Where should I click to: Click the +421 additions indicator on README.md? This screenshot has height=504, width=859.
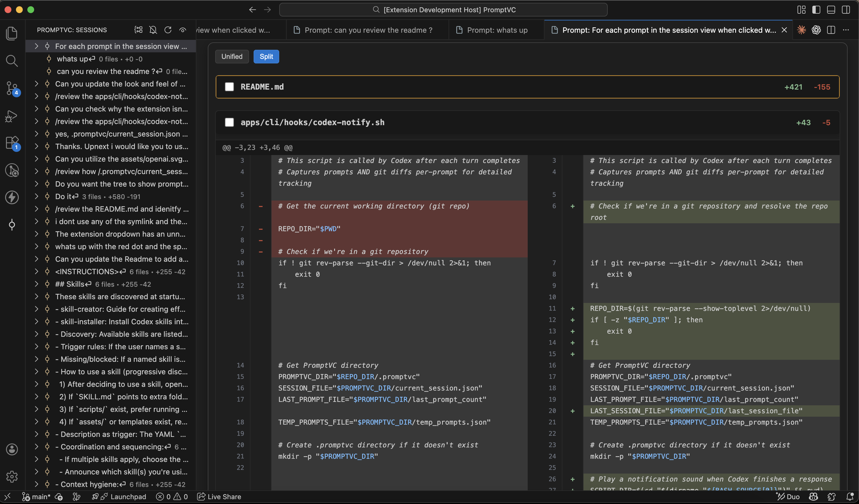click(x=794, y=87)
